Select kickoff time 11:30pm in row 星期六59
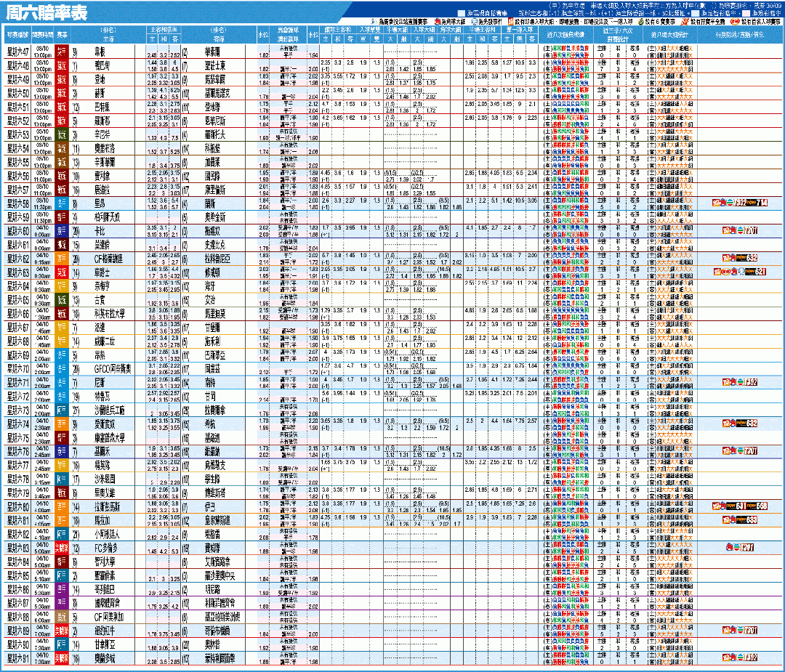Image resolution: width=785 pixels, height=672 pixels. 43,221
